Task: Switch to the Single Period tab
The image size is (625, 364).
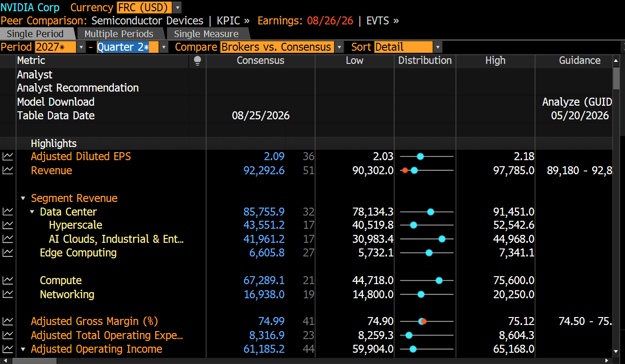Action: [x=35, y=34]
